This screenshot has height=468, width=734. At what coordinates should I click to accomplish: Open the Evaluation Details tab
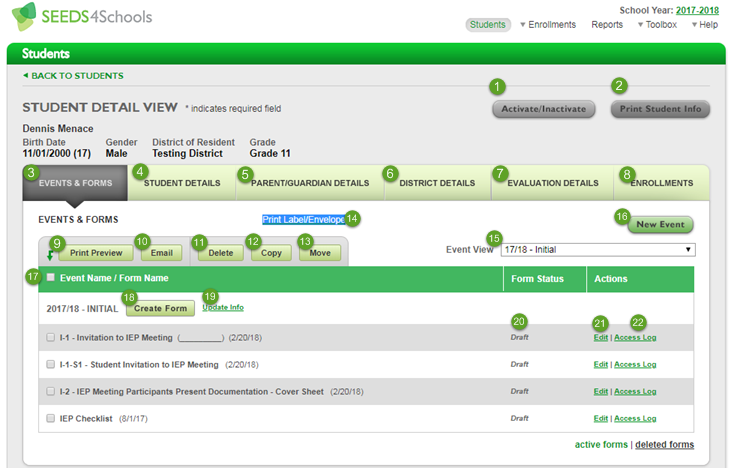coord(552,183)
